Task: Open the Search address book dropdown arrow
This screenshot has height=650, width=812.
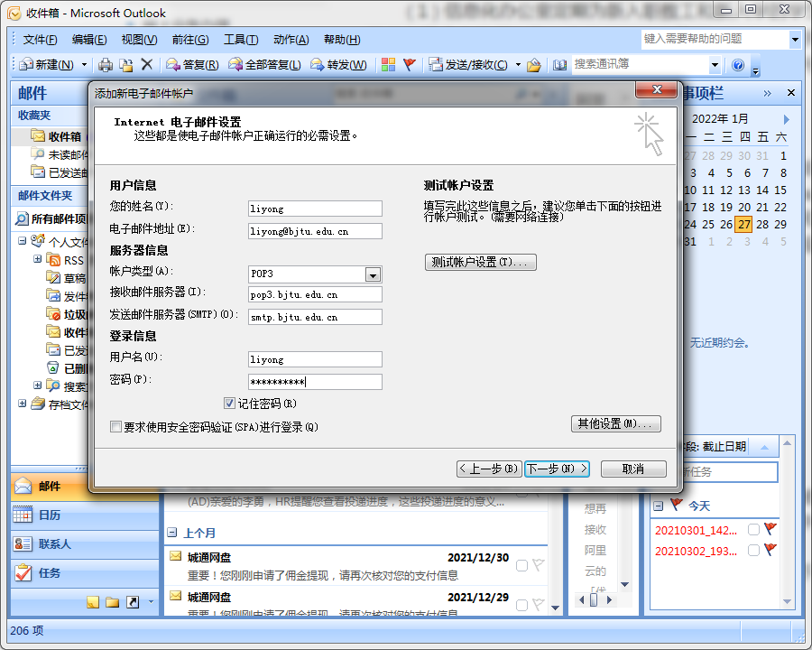Action: click(x=715, y=65)
